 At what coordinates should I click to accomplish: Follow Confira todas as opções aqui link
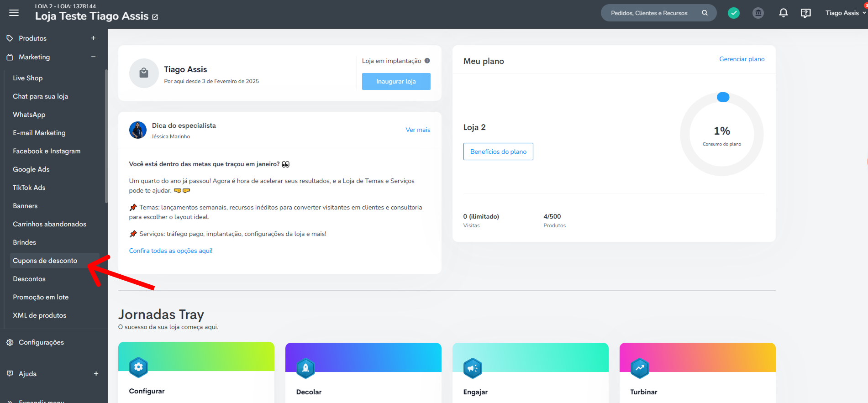click(171, 251)
